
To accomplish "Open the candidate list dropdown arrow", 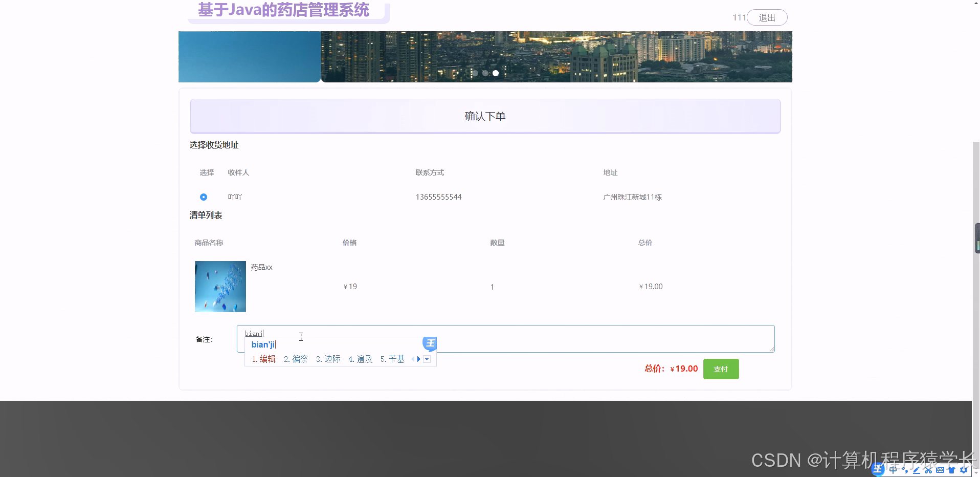I will 428,359.
